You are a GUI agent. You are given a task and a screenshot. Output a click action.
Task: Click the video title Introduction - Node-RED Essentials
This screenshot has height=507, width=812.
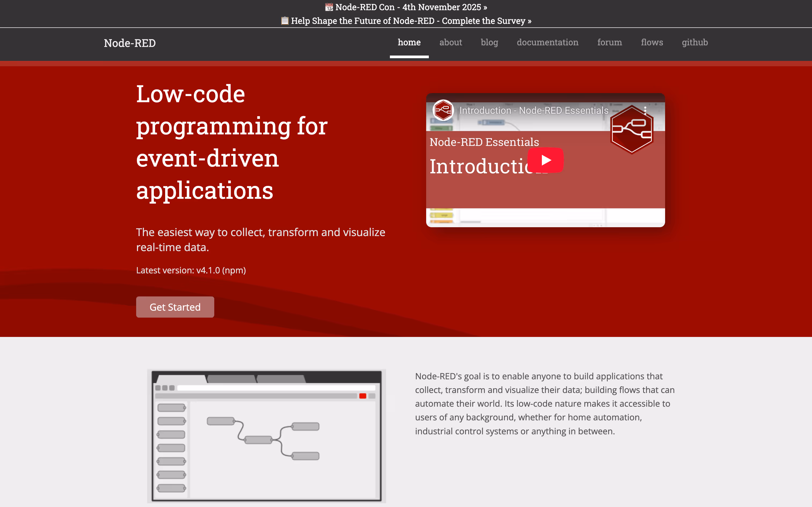point(534,110)
